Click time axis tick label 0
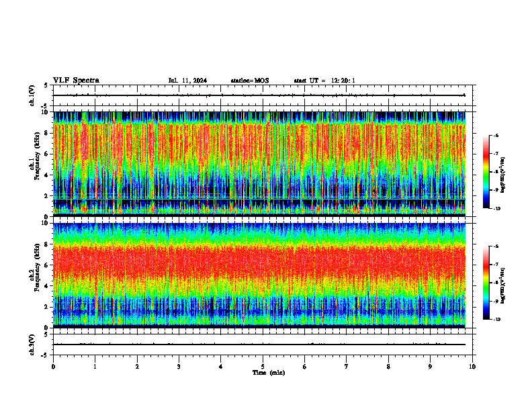This screenshot has width=532, height=411. 53,367
